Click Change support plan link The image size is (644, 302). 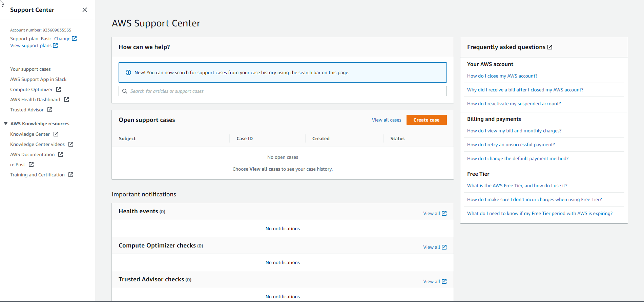[62, 39]
